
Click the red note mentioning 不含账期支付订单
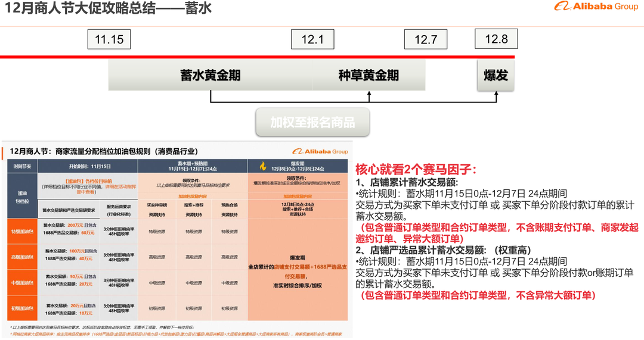(x=497, y=233)
